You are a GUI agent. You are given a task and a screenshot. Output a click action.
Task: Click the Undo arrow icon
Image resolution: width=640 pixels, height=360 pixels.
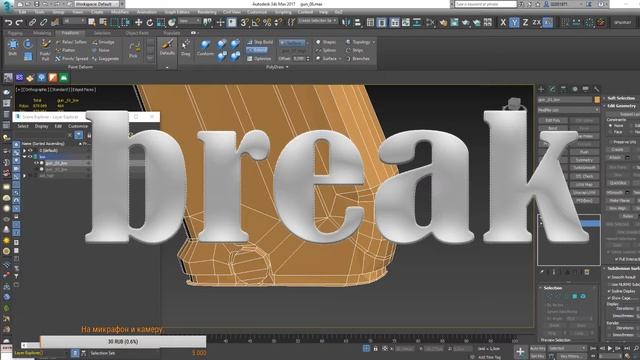pos(9,22)
